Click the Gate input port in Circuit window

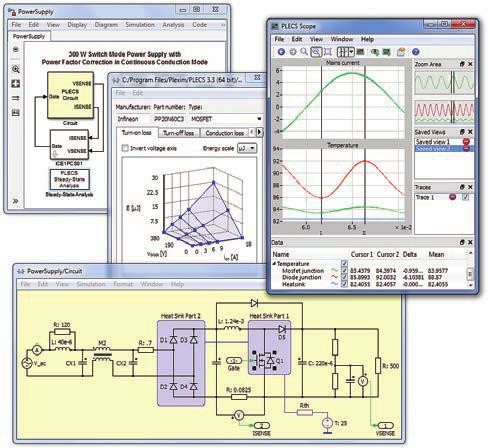point(234,361)
